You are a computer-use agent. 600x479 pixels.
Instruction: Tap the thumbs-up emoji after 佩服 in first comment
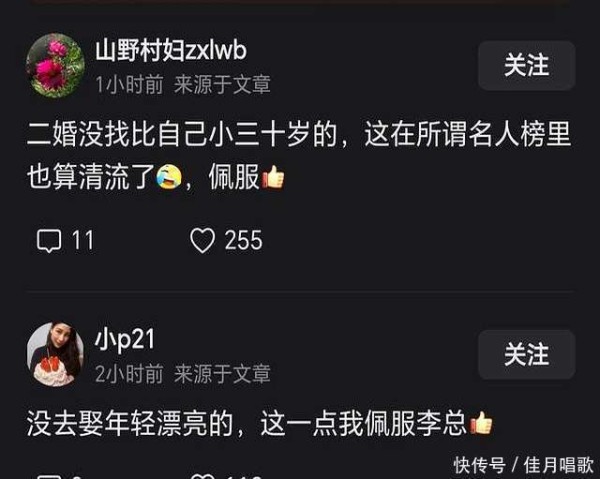(x=273, y=177)
